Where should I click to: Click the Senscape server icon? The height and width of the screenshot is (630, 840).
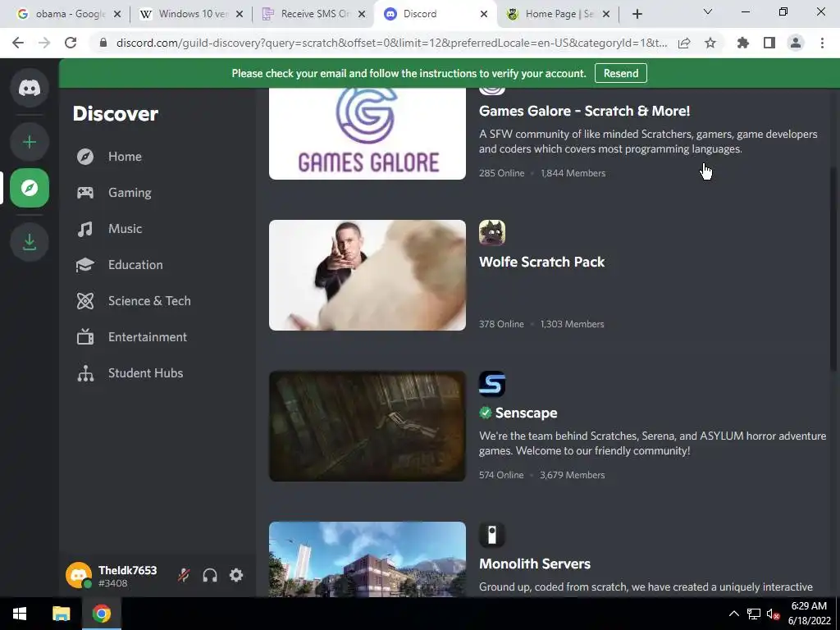[x=492, y=384]
